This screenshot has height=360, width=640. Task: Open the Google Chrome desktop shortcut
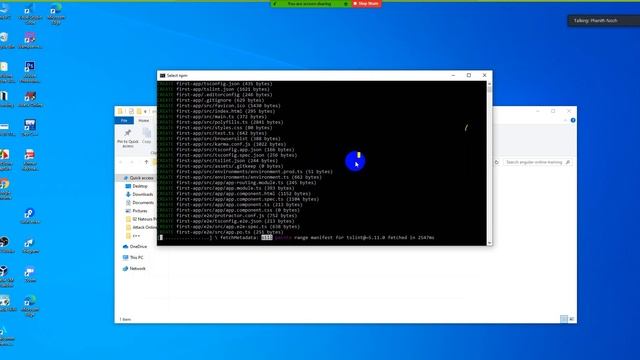[x=5, y=189]
